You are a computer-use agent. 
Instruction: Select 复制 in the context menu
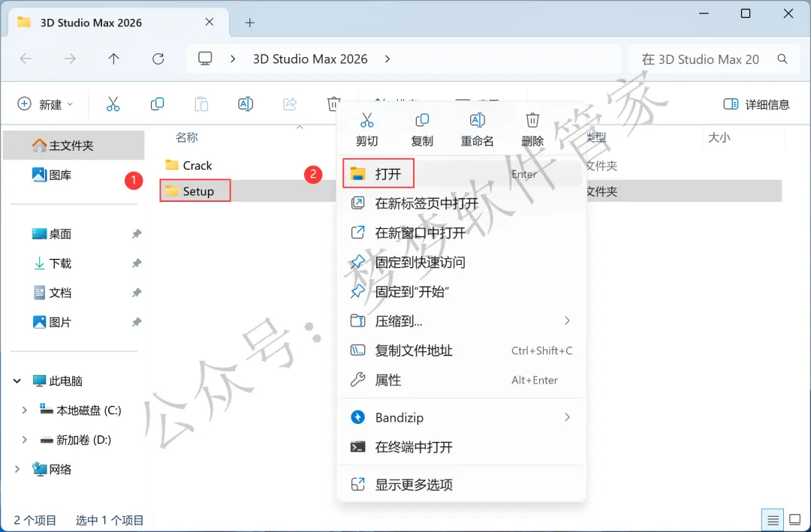pos(422,129)
